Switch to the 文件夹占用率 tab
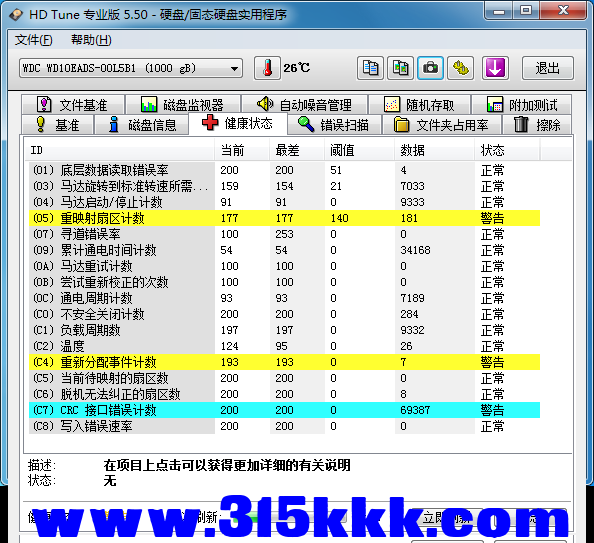This screenshot has height=543, width=594. click(x=442, y=125)
